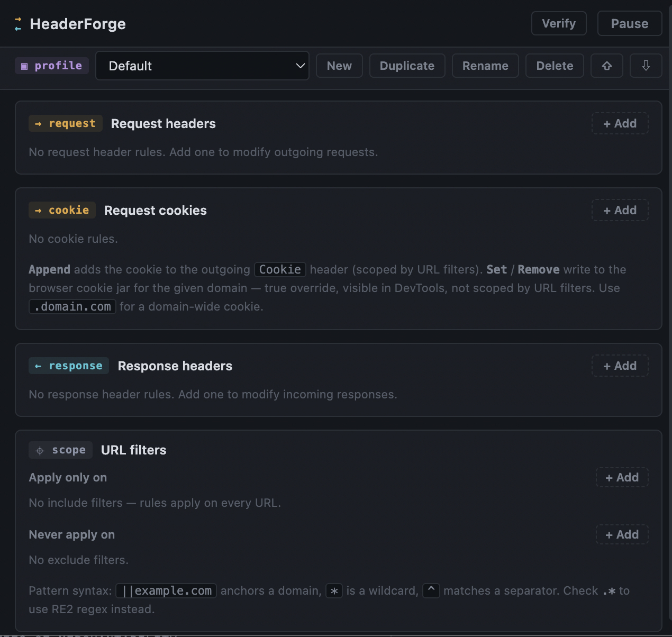Pause HeaderForge with the Pause button
This screenshot has height=637, width=672.
(x=630, y=23)
